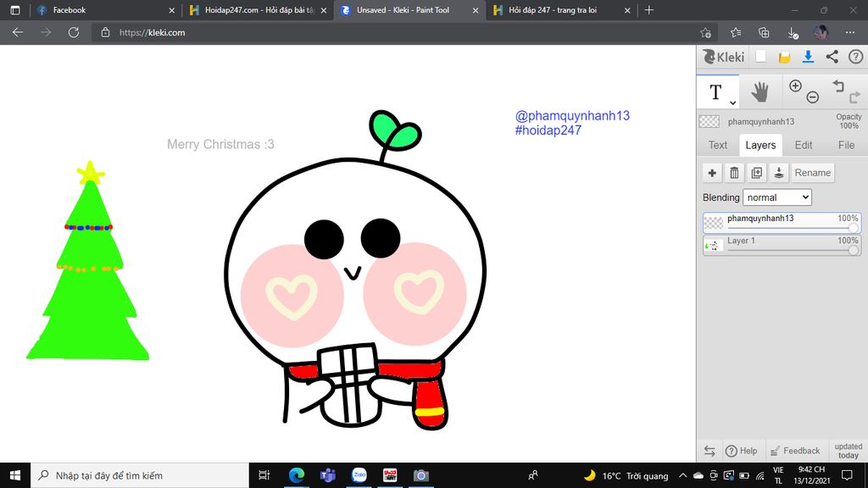Click the Merry Christmas :3 text on canvas
The width and height of the screenshot is (868, 488).
coord(220,144)
